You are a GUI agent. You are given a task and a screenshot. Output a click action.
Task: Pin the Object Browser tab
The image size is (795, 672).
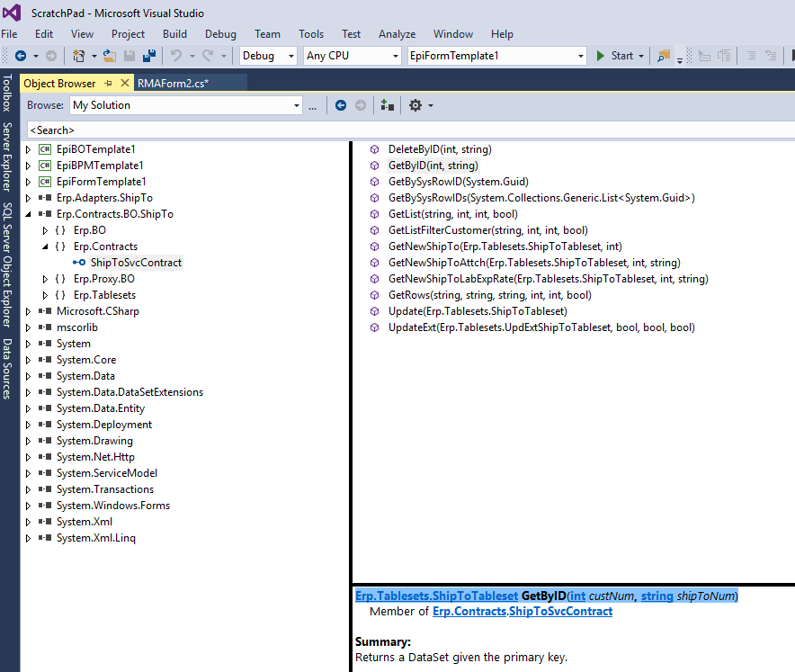click(109, 83)
